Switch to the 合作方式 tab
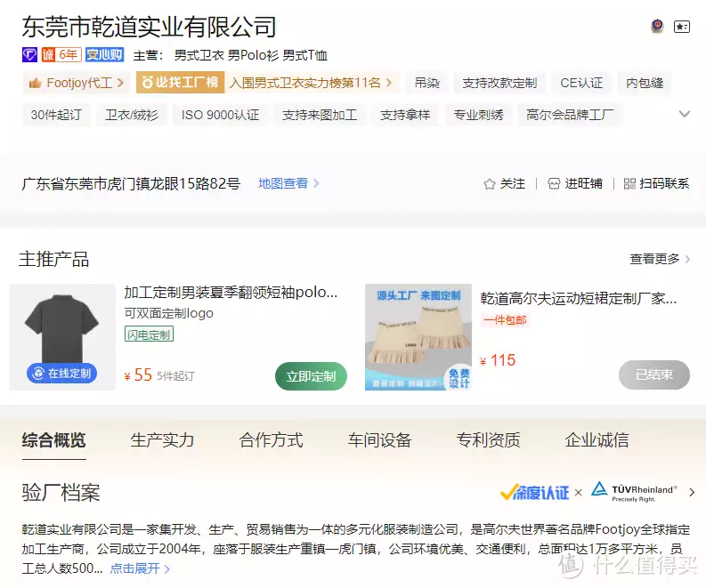Viewport: 706px width, 588px height. [271, 439]
